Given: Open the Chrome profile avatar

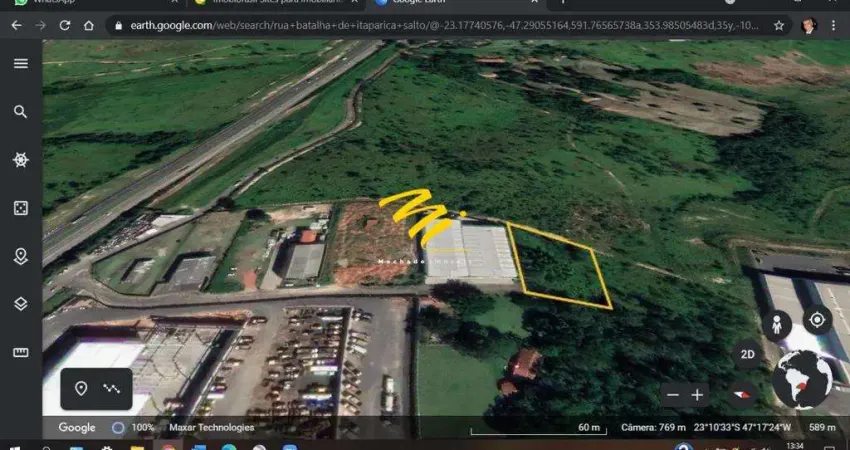Looking at the screenshot, I should [809, 25].
